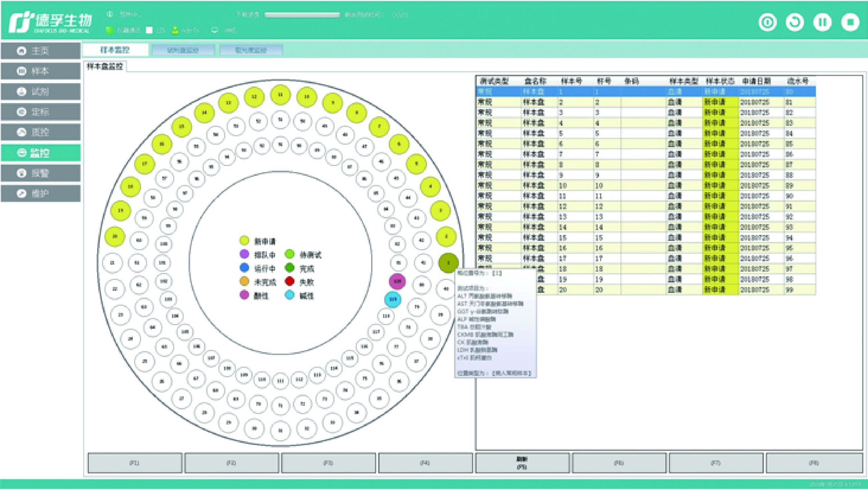The width and height of the screenshot is (868, 490).
Task: Select table row with sample number 10
Action: 563,186
